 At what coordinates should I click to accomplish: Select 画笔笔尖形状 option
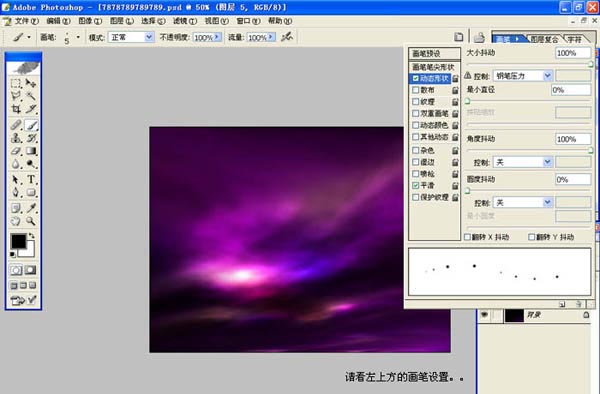[433, 67]
